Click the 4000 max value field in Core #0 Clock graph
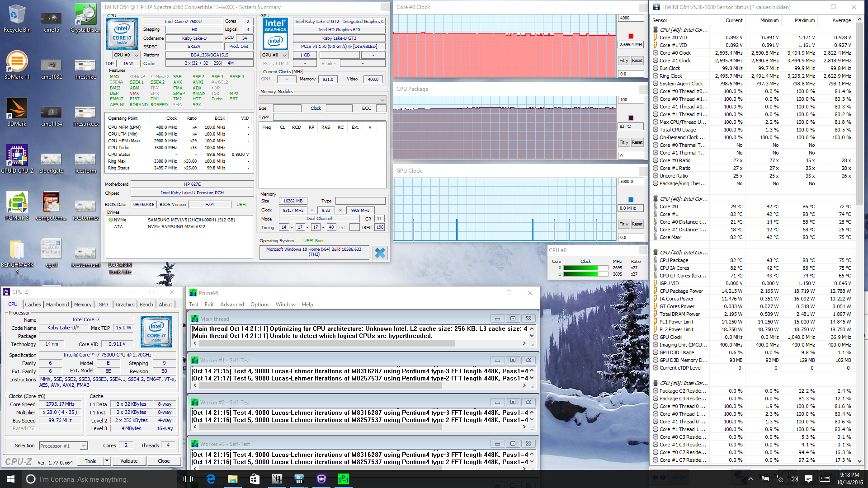The height and width of the screenshot is (488, 868). coord(631,18)
